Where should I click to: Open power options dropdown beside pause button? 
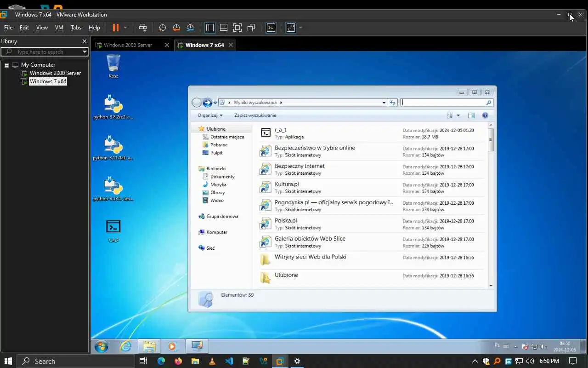[x=125, y=28]
